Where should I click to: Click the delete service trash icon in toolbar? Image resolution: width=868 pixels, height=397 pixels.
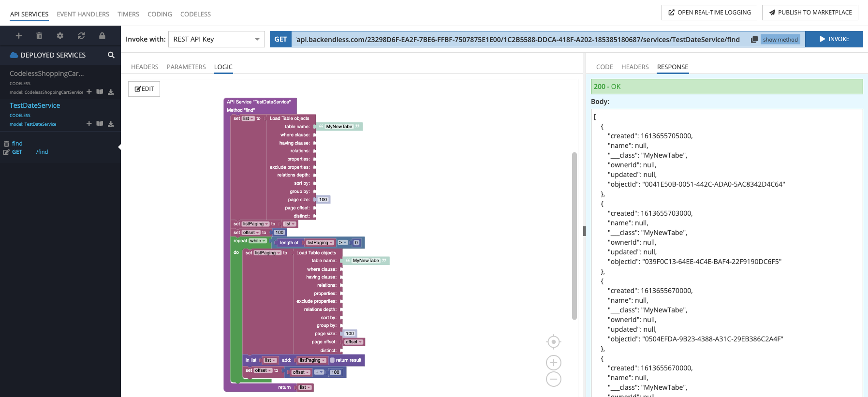(39, 36)
